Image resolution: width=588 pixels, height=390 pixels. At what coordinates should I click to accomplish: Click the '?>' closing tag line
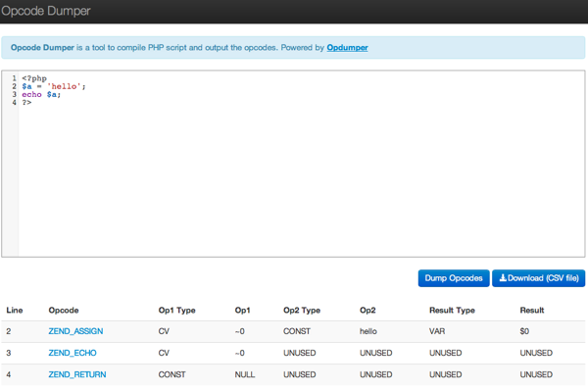coord(26,102)
